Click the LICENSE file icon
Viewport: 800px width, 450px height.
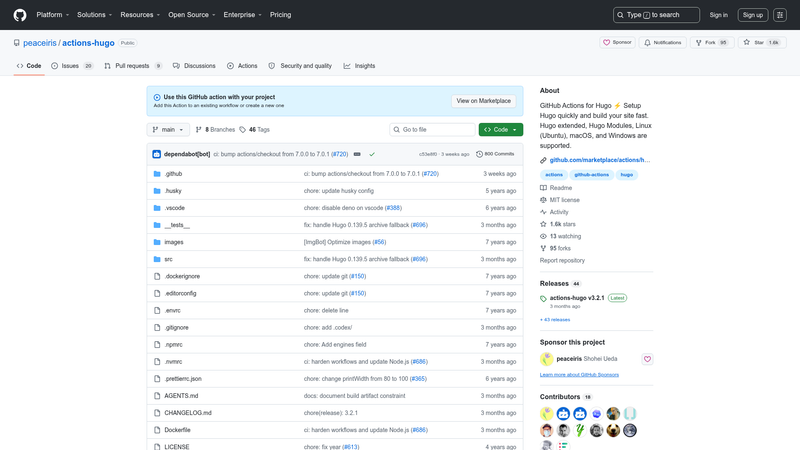point(157,446)
